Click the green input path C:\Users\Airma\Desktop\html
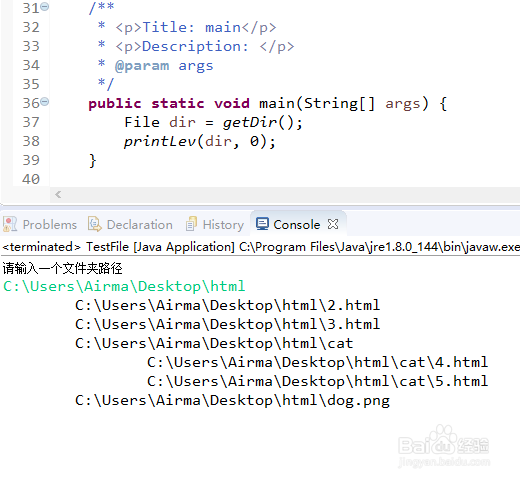 124,286
